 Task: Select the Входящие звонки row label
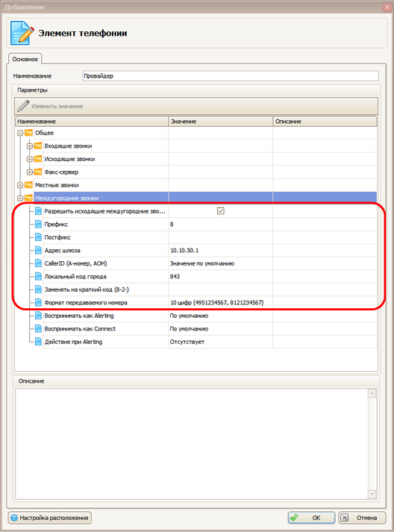[x=68, y=146]
